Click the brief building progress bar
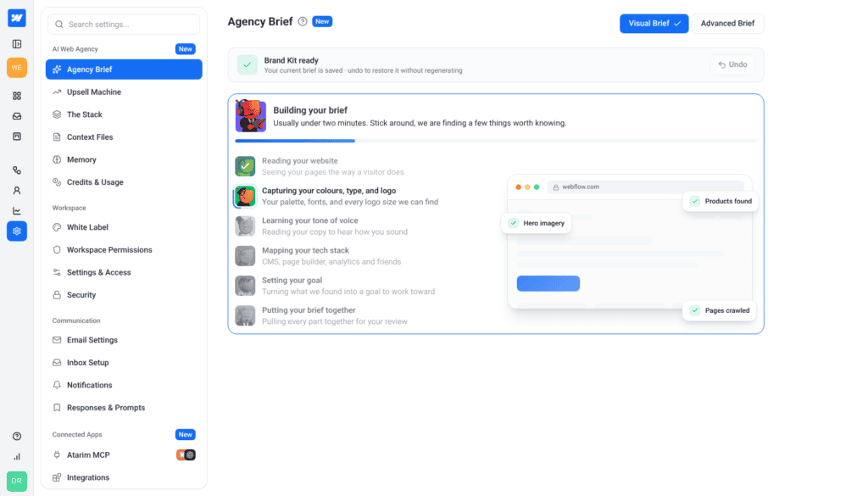Screen dimensions: 868x496 [495, 141]
